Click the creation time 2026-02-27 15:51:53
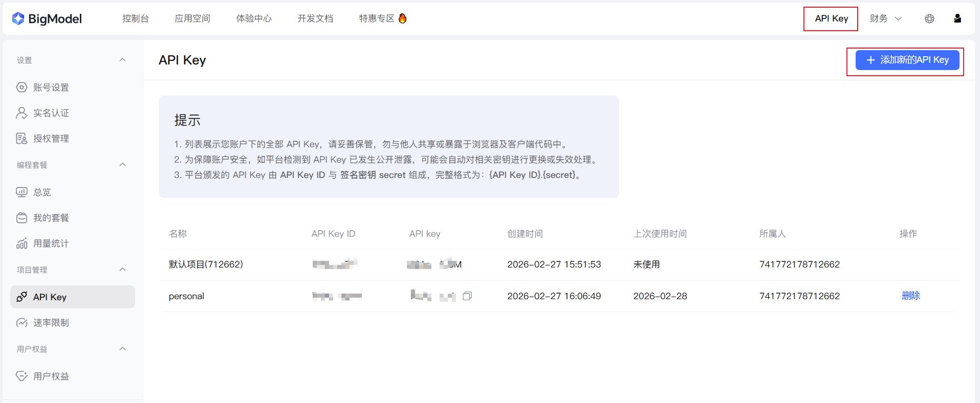980x403 pixels. 554,264
